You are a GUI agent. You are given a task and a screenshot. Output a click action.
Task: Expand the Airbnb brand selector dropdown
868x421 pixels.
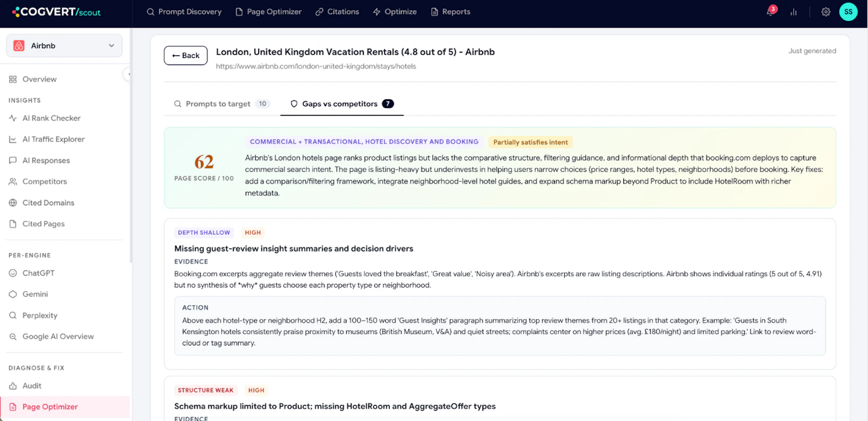pyautogui.click(x=64, y=46)
